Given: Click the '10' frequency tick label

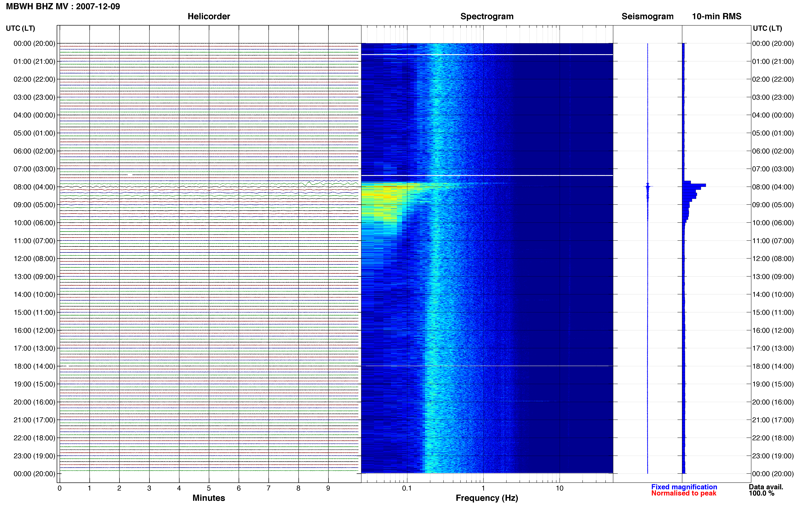Looking at the screenshot, I should (x=559, y=488).
